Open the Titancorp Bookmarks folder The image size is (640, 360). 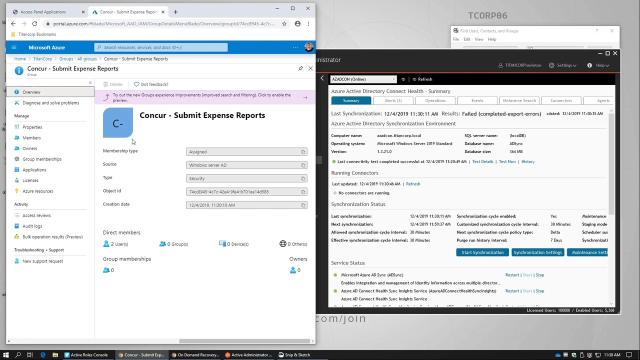[33, 34]
